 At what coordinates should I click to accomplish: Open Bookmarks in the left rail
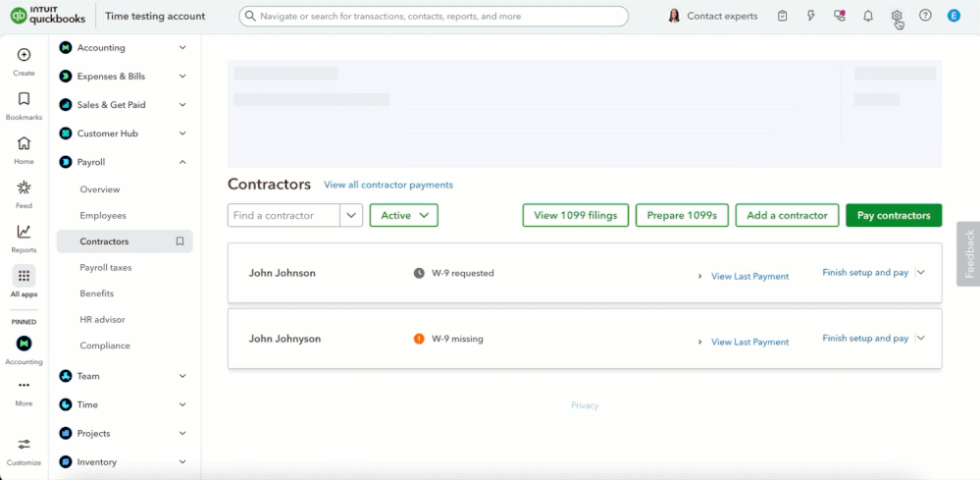24,99
